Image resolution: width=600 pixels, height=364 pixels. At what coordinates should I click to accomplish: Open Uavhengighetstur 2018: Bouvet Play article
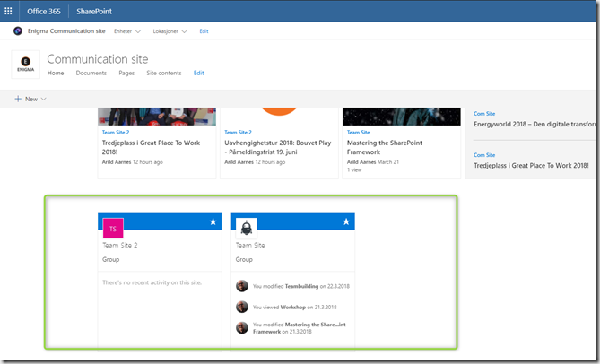coord(278,147)
